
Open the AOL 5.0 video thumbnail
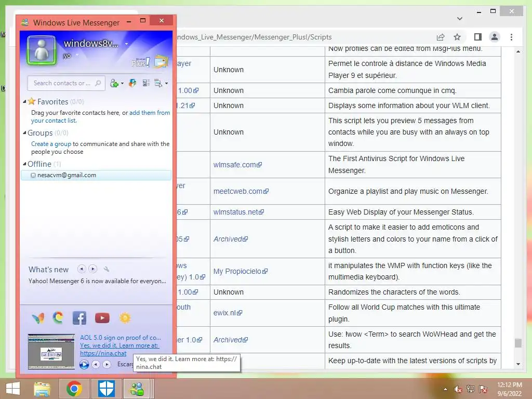51,352
